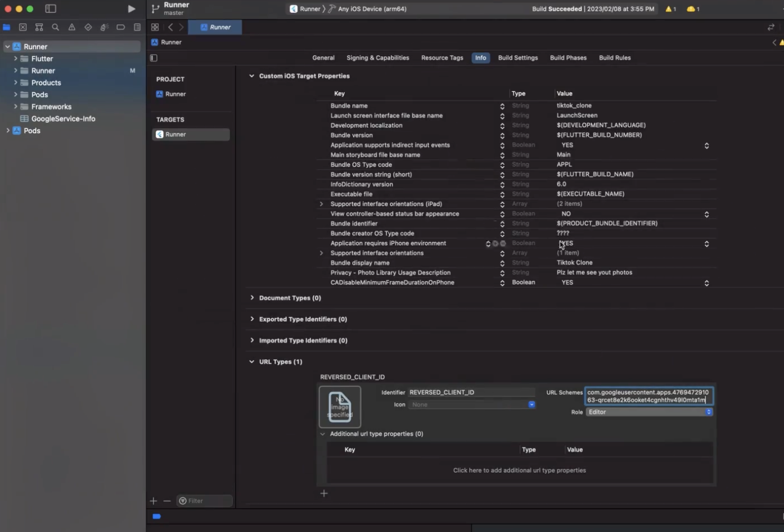784x532 pixels.
Task: Add a new target with plus button
Action: coord(153,501)
